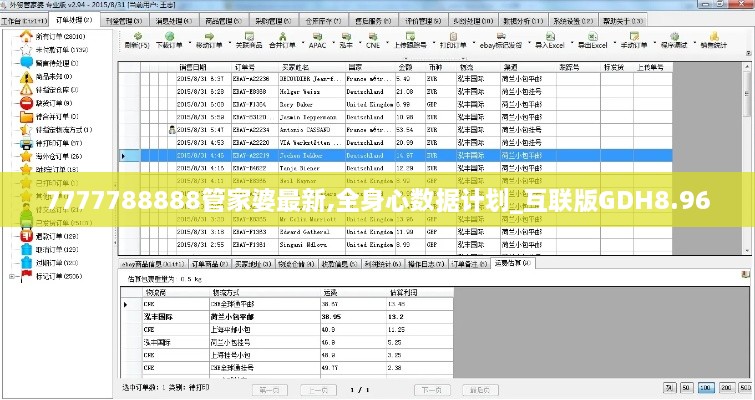Set page size to 200

coord(726,387)
